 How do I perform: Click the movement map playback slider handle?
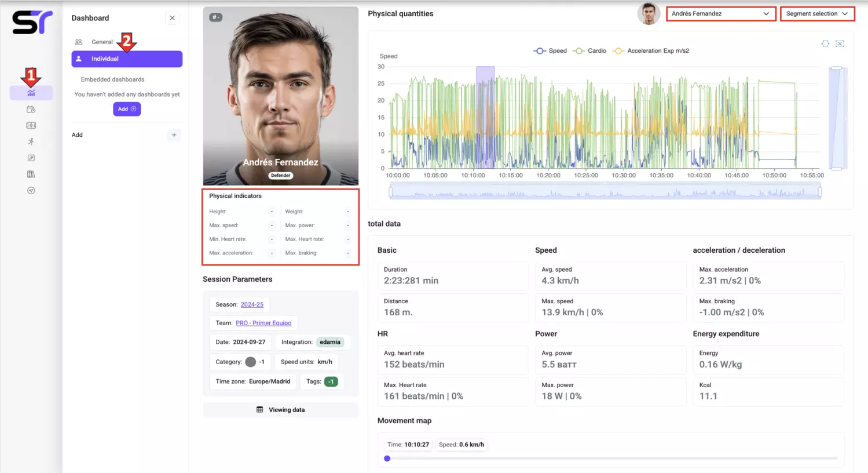point(387,459)
